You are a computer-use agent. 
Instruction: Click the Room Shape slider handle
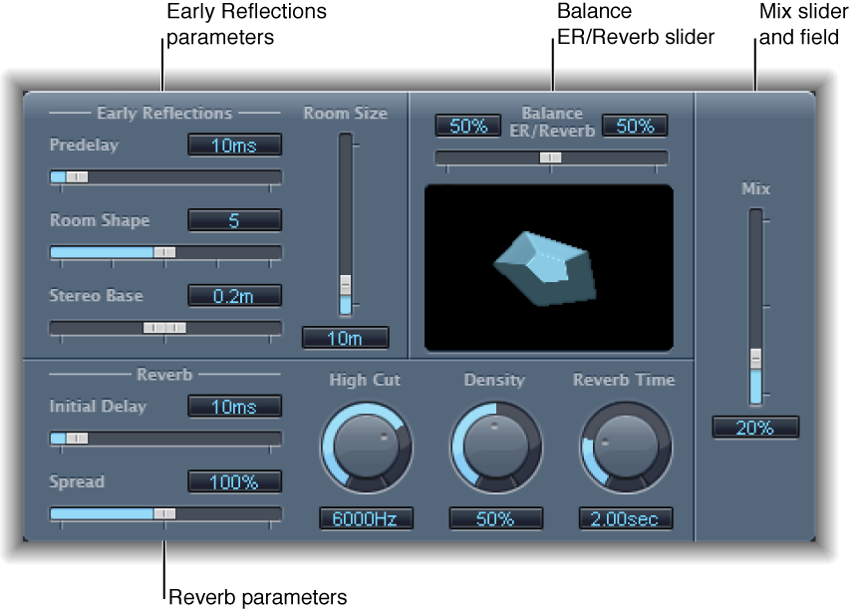(x=164, y=253)
